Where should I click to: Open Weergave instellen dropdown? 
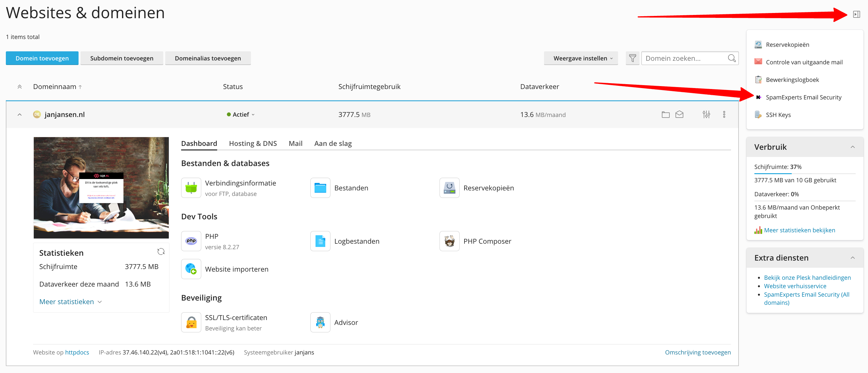point(581,58)
